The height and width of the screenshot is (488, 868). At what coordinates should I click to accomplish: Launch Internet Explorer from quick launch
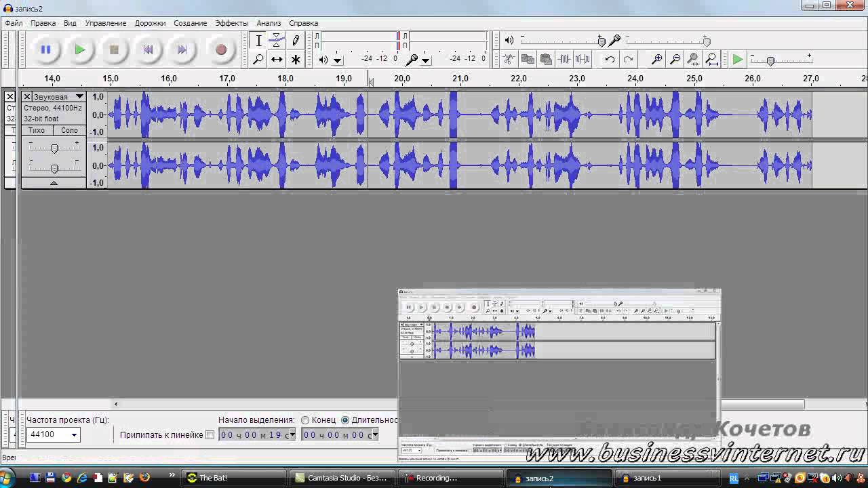click(x=82, y=478)
